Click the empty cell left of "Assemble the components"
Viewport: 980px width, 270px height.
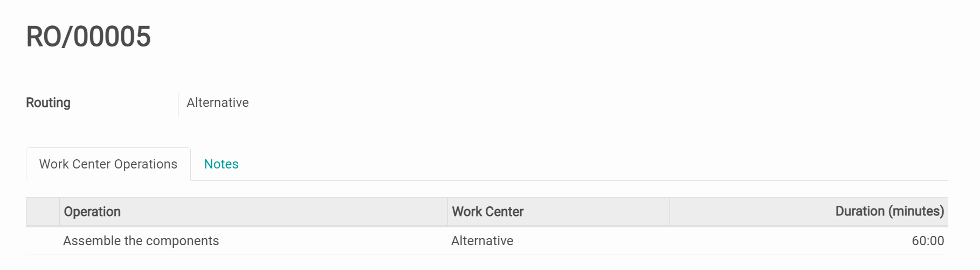click(43, 241)
